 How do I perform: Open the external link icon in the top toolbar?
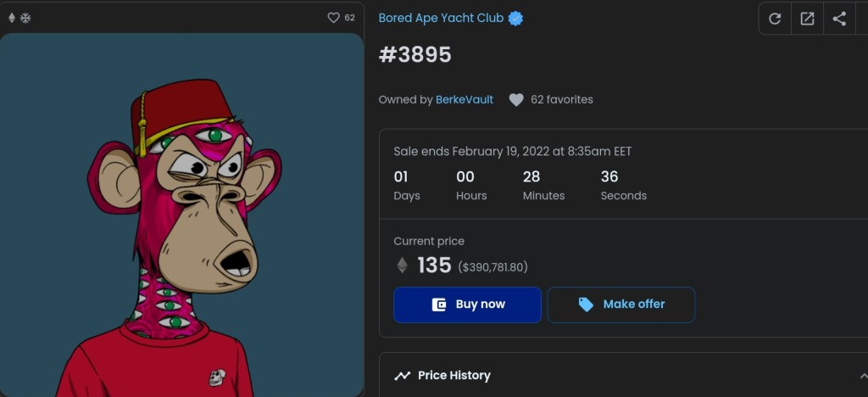(807, 19)
